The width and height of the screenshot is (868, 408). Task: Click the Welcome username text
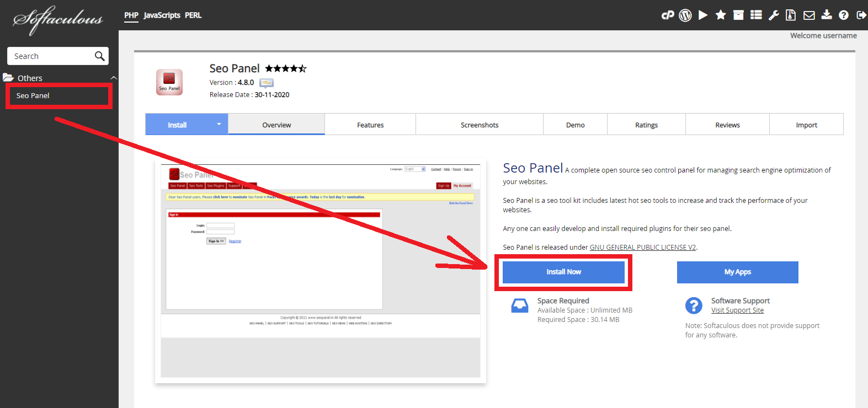coord(823,35)
